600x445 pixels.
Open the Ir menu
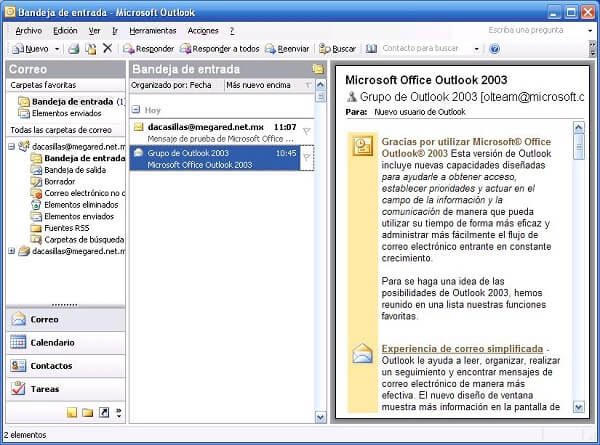coord(115,31)
